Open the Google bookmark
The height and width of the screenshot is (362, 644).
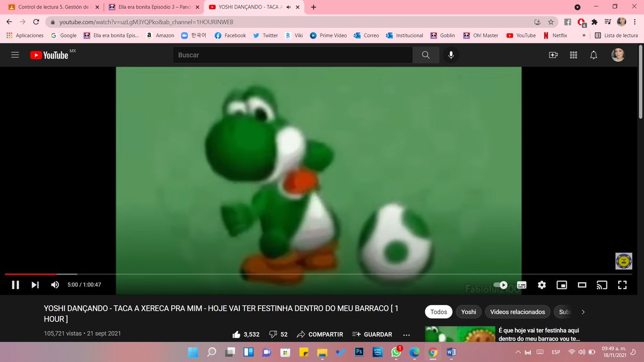63,35
